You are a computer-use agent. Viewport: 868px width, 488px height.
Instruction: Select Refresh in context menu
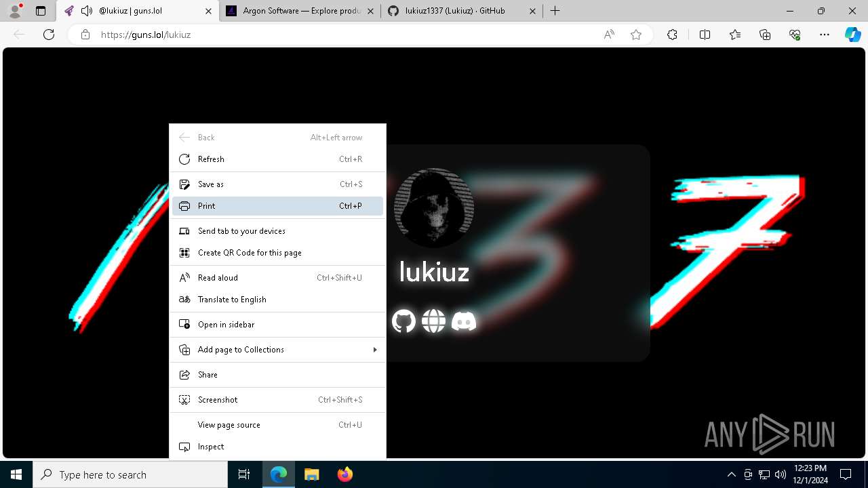click(277, 159)
